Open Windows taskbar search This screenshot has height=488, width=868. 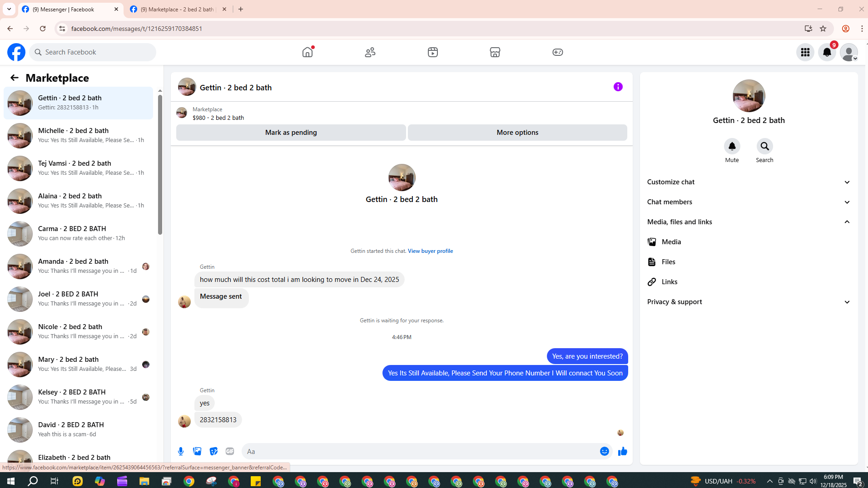point(33,481)
